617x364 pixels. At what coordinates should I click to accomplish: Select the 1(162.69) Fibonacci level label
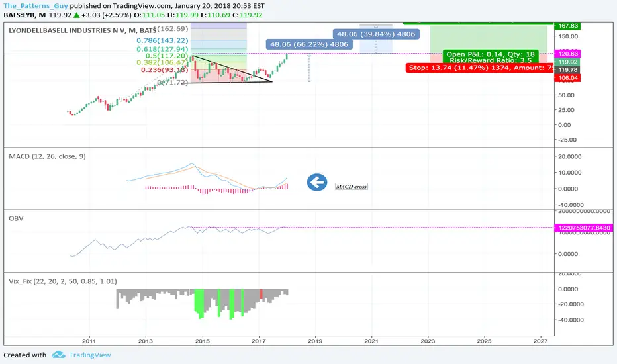click(x=171, y=28)
